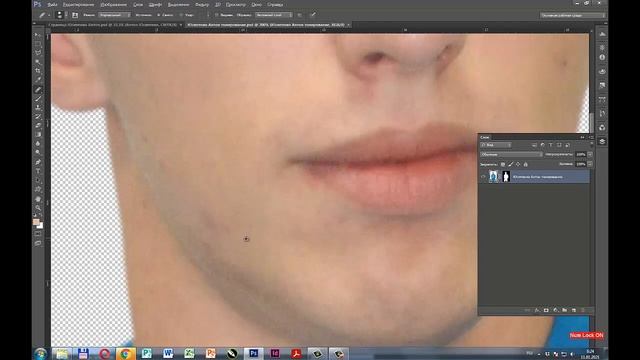Toggle lock image pixels brush icon

[x=511, y=164]
